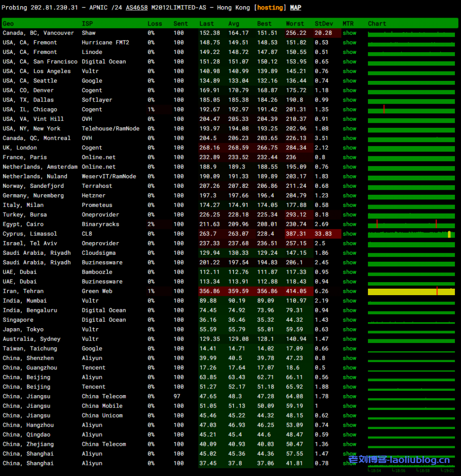461x476 pixels.
Task: Click the Cyprus, Limassol latency chart
Action: coord(411,234)
